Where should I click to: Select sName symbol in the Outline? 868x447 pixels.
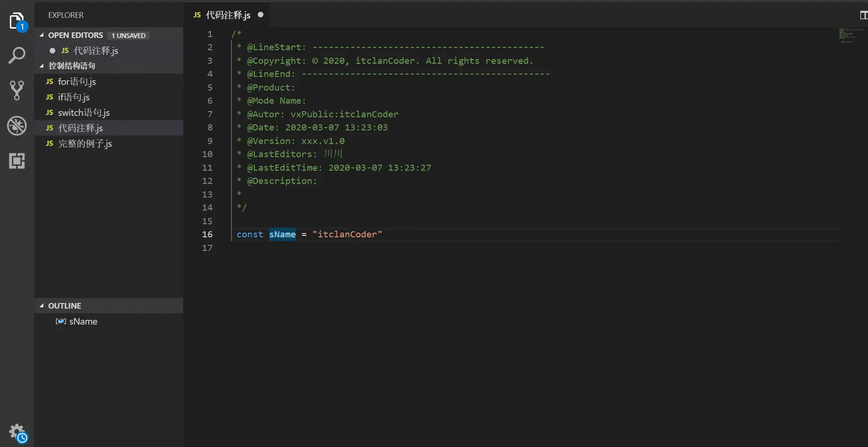coord(109,321)
